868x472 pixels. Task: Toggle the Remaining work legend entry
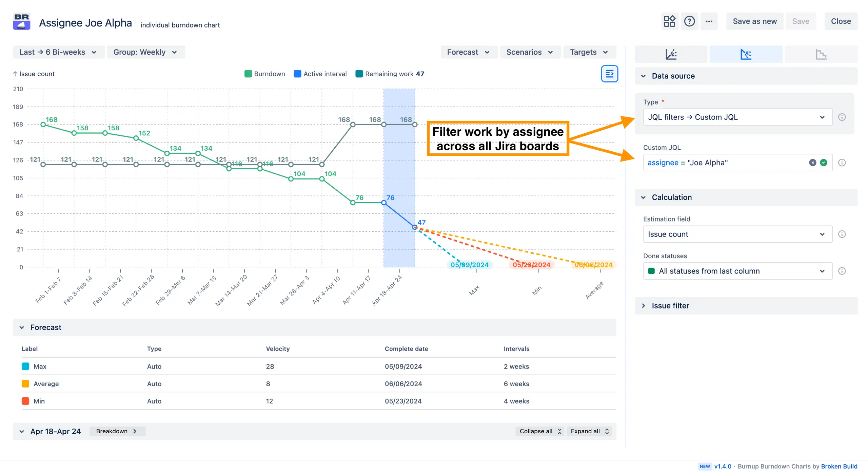390,74
